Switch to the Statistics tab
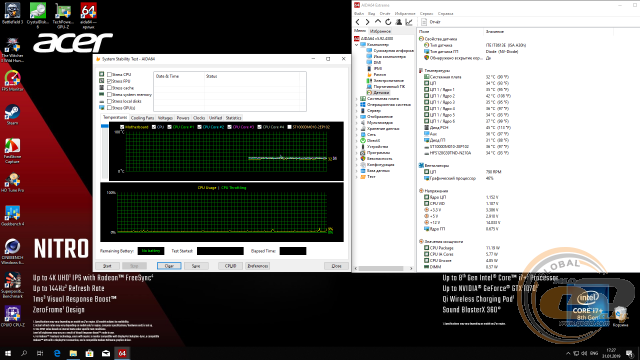 pyautogui.click(x=233, y=118)
